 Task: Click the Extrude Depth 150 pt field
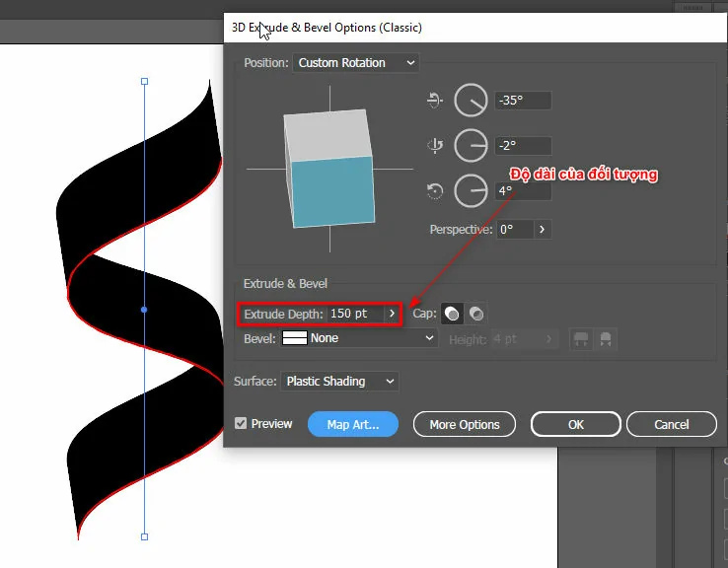(x=354, y=314)
